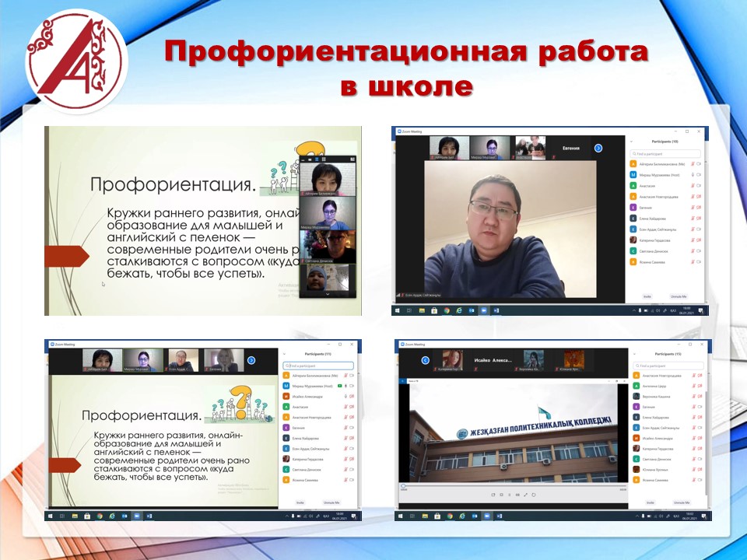Select Светлана Денисюк's thumbnail in the floating video strip
Viewport: 747px width, 560px height.
point(328,247)
